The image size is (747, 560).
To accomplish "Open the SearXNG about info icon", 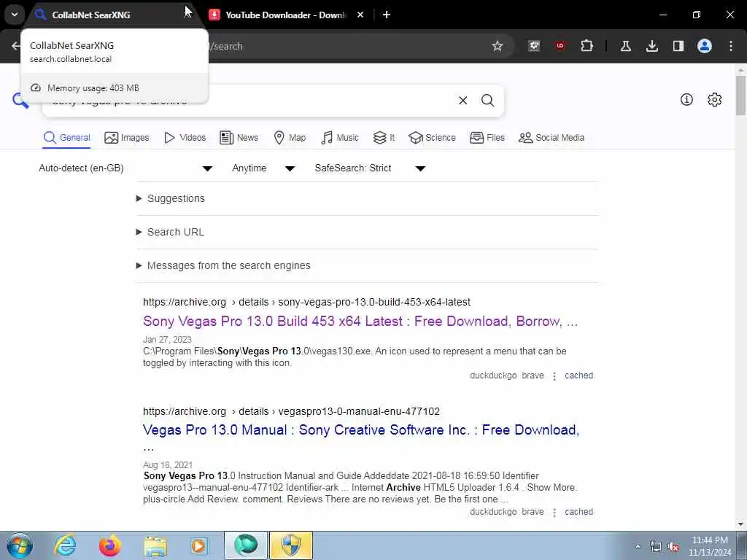I will (686, 99).
